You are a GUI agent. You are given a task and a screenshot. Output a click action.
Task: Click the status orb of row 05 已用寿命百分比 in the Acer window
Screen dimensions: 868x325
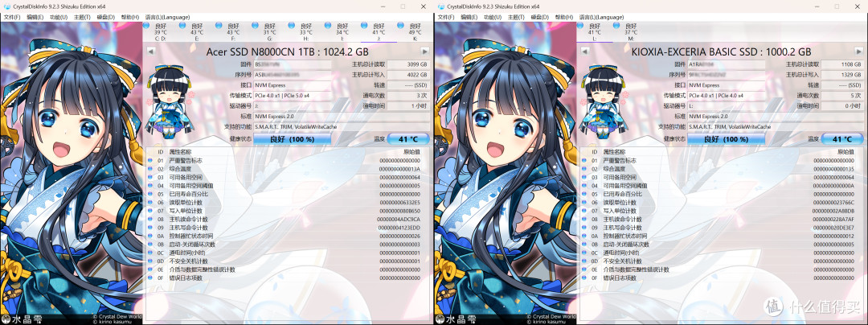pos(150,195)
